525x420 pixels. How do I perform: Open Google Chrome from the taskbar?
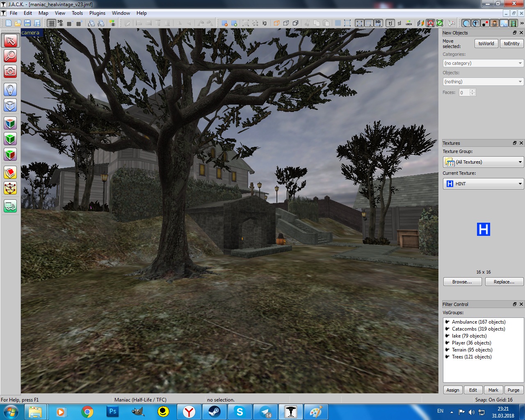point(87,411)
